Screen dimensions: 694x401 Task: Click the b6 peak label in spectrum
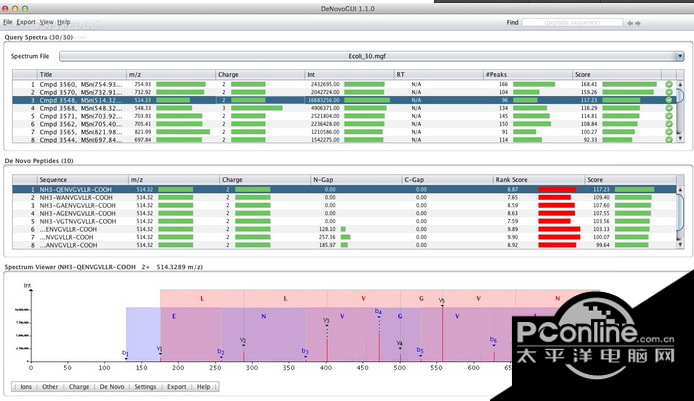coord(494,340)
